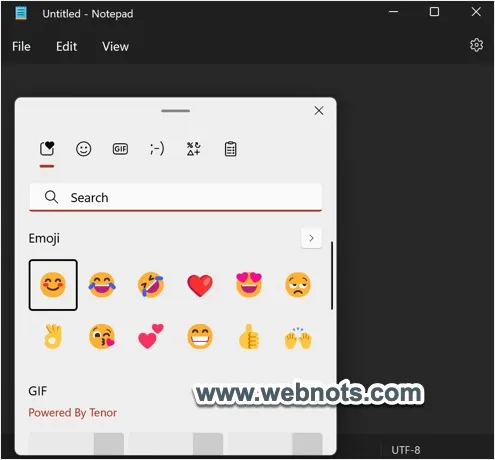Insert the face blowing kiss emoji
Image resolution: width=495 pixels, height=460 pixels.
tap(102, 337)
